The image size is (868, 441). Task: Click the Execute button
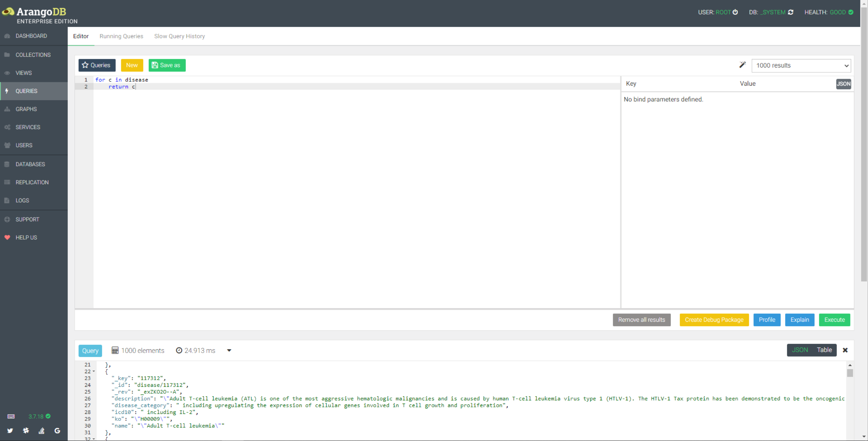[x=834, y=320]
